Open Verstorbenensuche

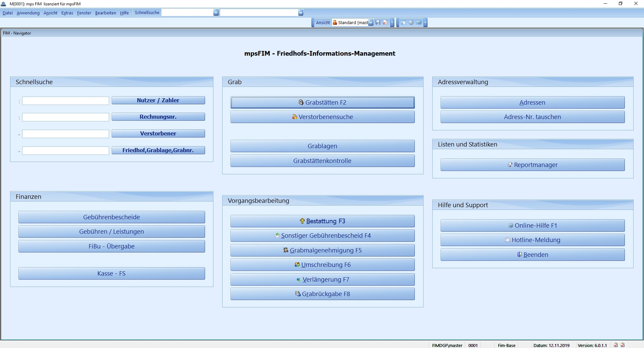coord(323,117)
